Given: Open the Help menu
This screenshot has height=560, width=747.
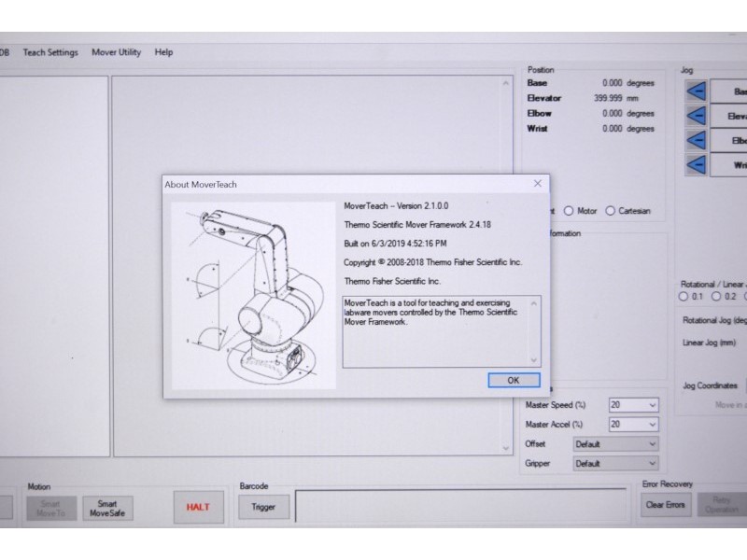Looking at the screenshot, I should click(x=163, y=52).
